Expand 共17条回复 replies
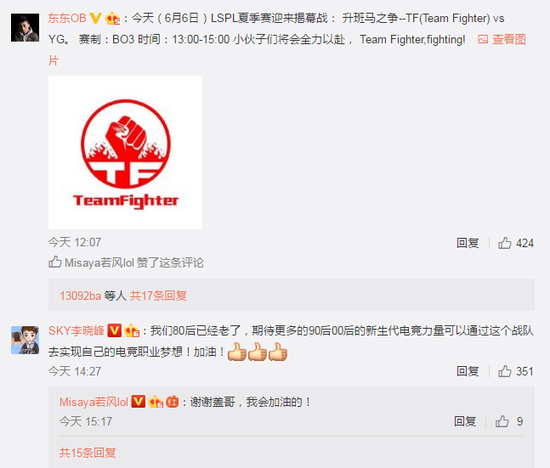Viewport: 550px width, 468px height. pos(158,296)
